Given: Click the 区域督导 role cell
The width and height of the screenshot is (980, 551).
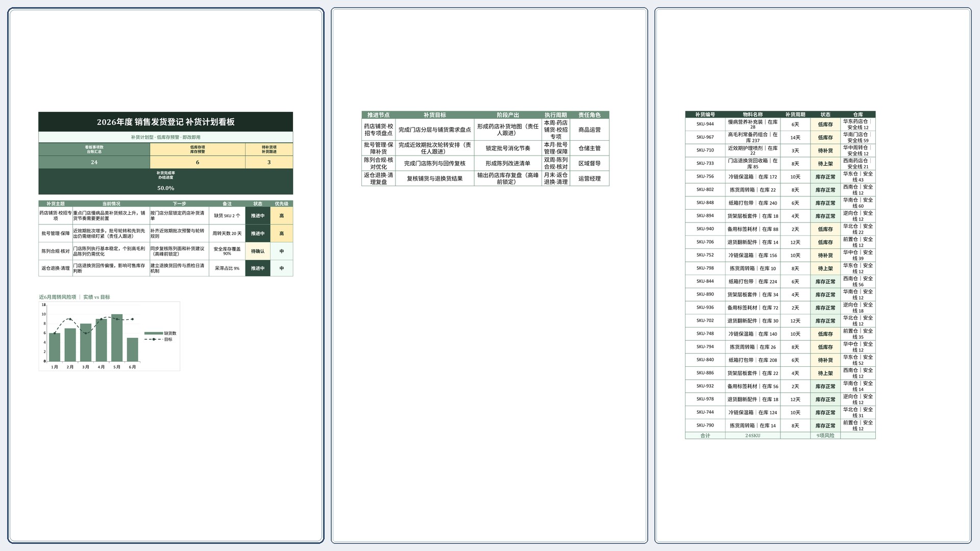Looking at the screenshot, I should point(590,163).
